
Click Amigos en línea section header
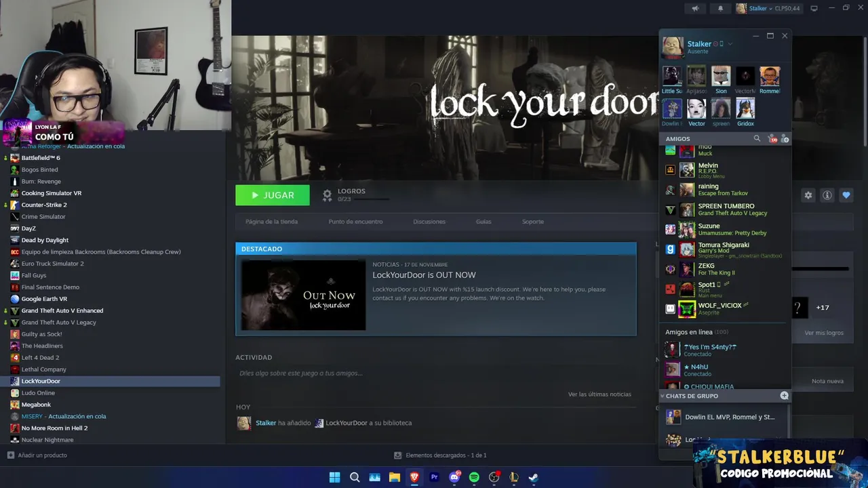697,332
